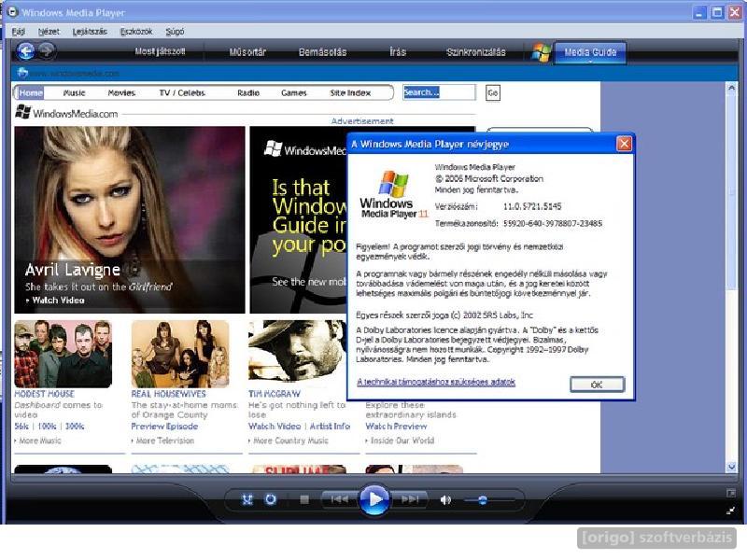Viewport: 747px width, 560px height.
Task: Click the Search input field
Action: (x=439, y=92)
